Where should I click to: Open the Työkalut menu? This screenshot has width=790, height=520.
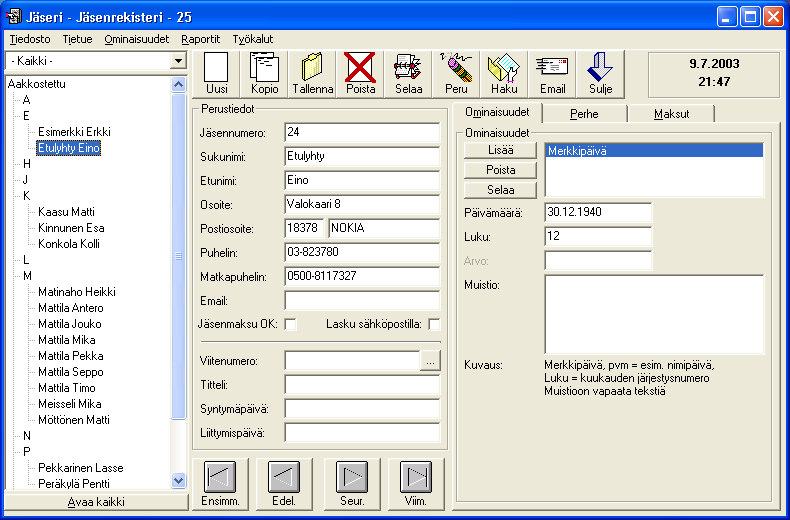[x=252, y=39]
